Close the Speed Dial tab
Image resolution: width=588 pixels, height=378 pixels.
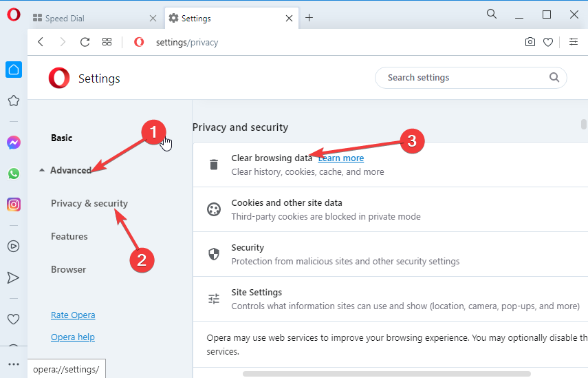pos(153,18)
